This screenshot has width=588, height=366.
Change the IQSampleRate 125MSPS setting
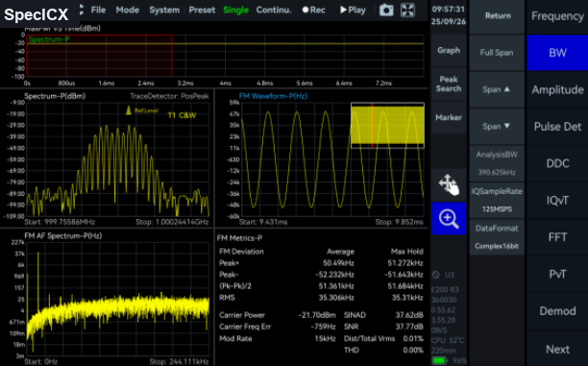pos(498,200)
